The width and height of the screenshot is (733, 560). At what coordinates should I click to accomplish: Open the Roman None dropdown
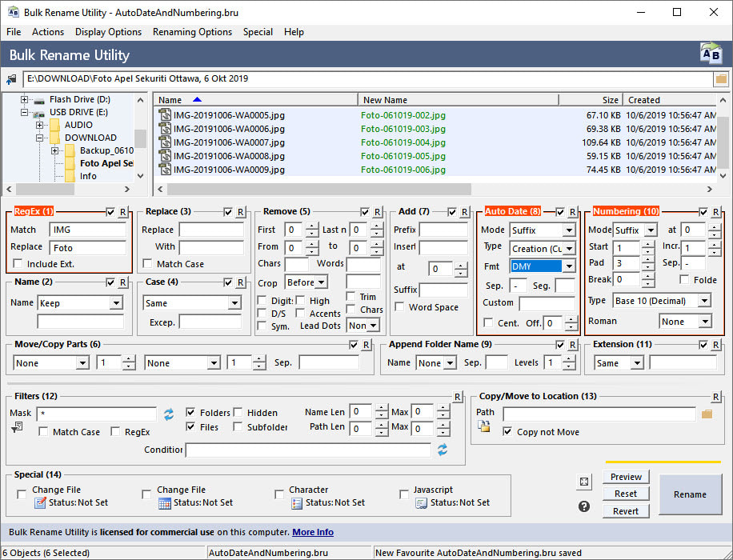tap(705, 322)
